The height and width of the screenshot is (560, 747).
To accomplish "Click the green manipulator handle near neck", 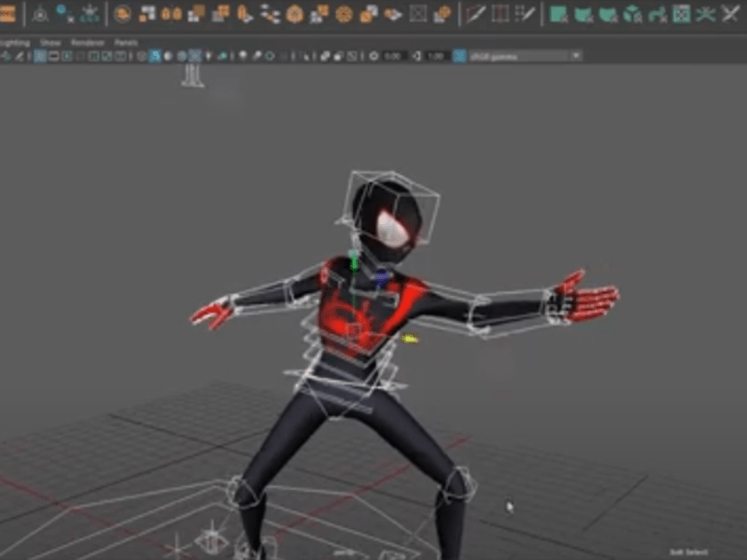I will [354, 261].
